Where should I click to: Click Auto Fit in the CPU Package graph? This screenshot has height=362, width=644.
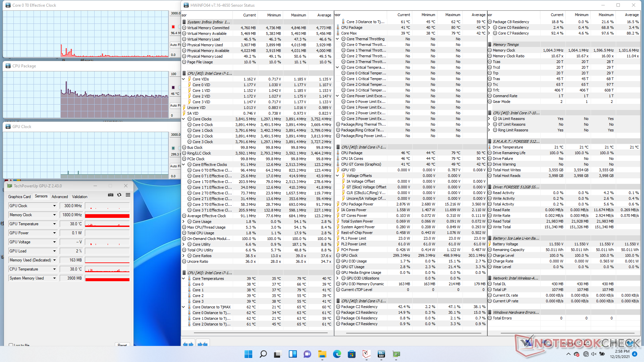click(175, 105)
